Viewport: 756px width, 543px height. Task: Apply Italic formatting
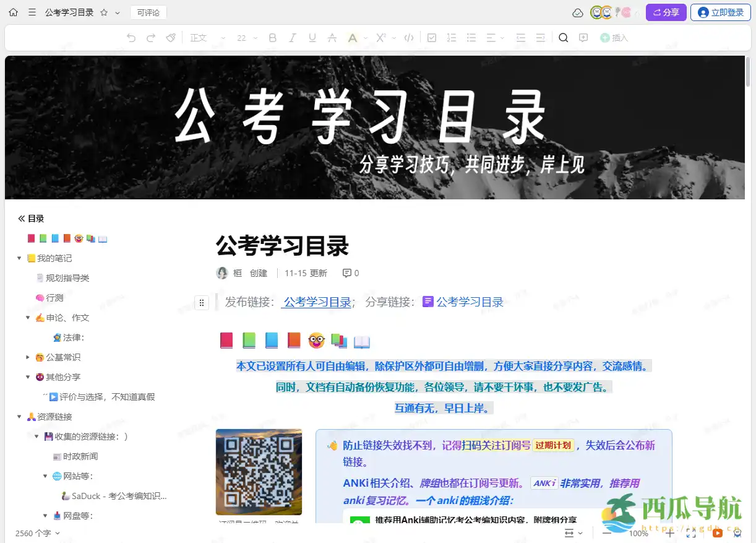point(292,37)
